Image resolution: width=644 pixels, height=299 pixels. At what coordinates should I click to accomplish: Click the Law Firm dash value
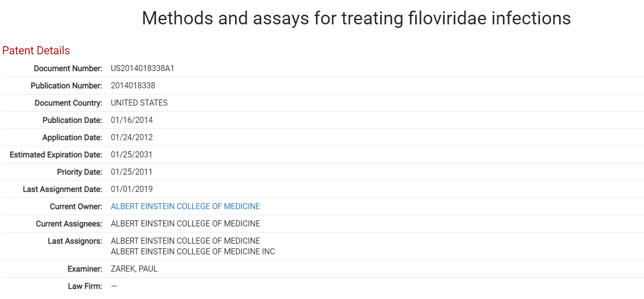(114, 286)
